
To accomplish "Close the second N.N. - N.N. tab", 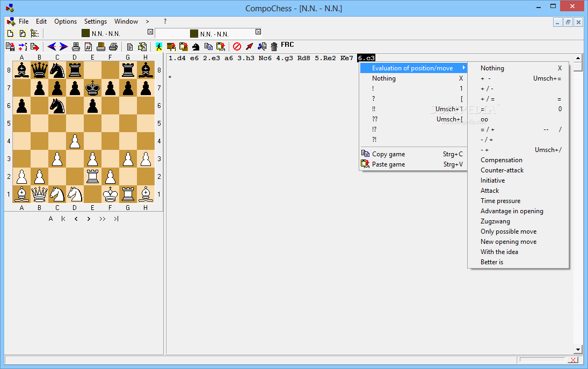I will coord(258,32).
